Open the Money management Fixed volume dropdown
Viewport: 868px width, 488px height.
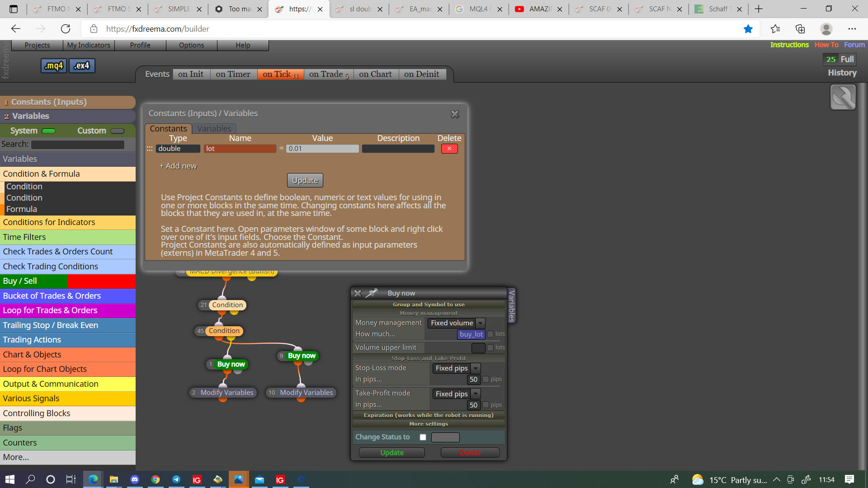pos(456,323)
